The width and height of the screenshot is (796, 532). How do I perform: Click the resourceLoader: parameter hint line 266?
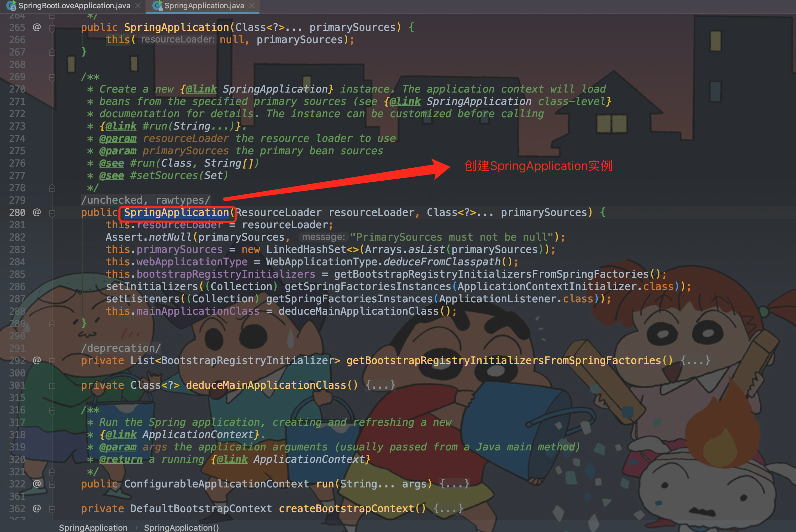click(x=178, y=39)
